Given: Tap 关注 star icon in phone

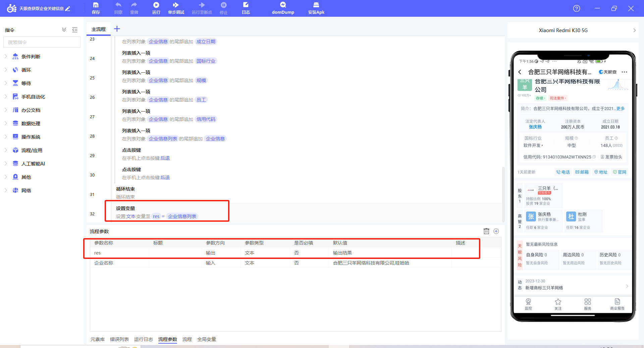Looking at the screenshot, I should point(558,304).
